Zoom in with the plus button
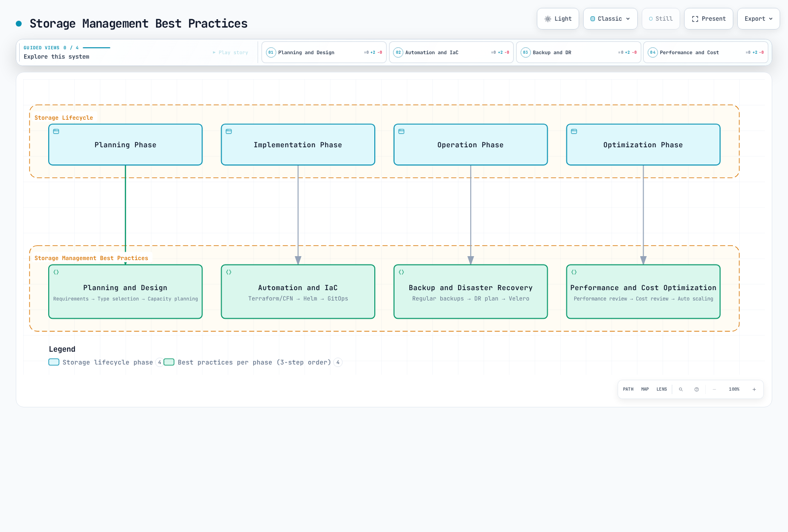The width and height of the screenshot is (788, 532). [x=754, y=389]
